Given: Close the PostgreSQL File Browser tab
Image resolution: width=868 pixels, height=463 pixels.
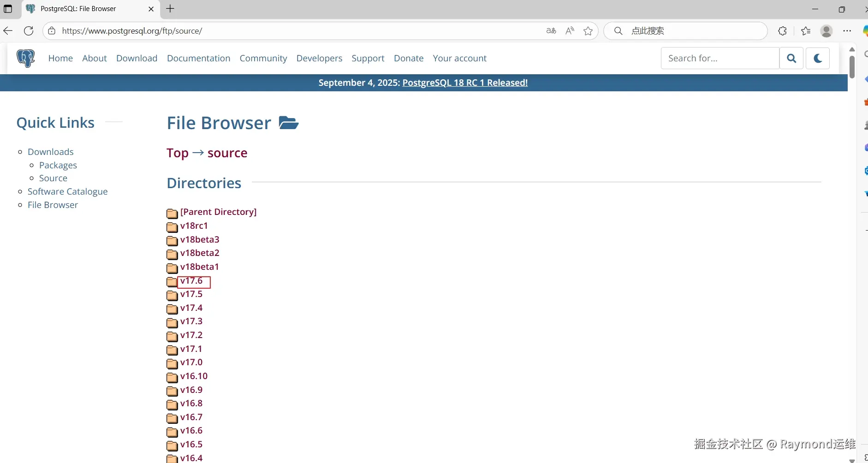Looking at the screenshot, I should point(151,9).
